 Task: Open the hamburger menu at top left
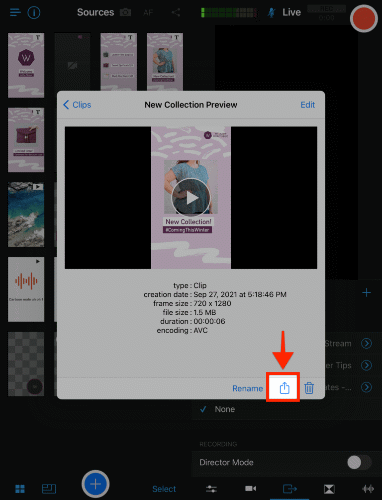click(x=15, y=13)
